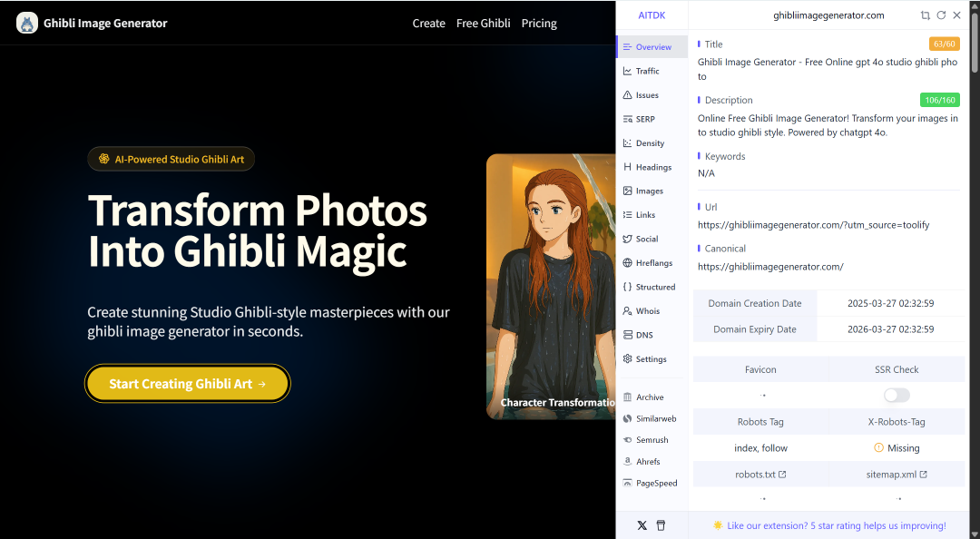Click the Url value text
Image resolution: width=980 pixels, height=539 pixels.
point(813,225)
